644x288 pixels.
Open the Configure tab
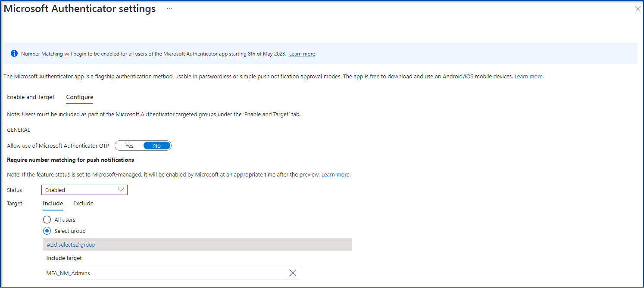click(80, 97)
